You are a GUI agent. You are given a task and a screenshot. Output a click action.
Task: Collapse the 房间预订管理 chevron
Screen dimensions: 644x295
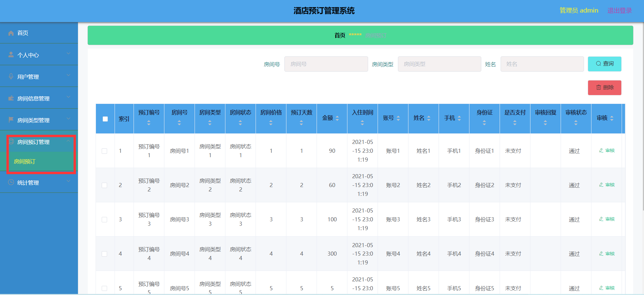pyautogui.click(x=68, y=141)
